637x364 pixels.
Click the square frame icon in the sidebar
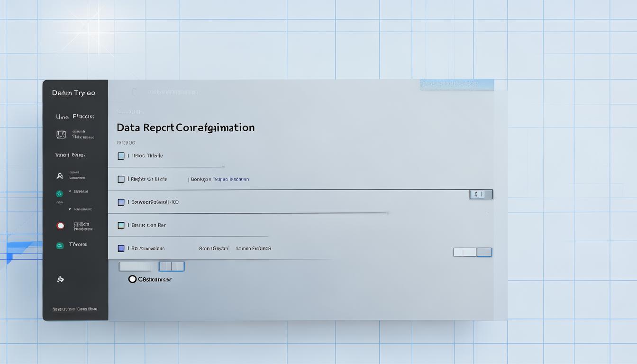point(61,135)
